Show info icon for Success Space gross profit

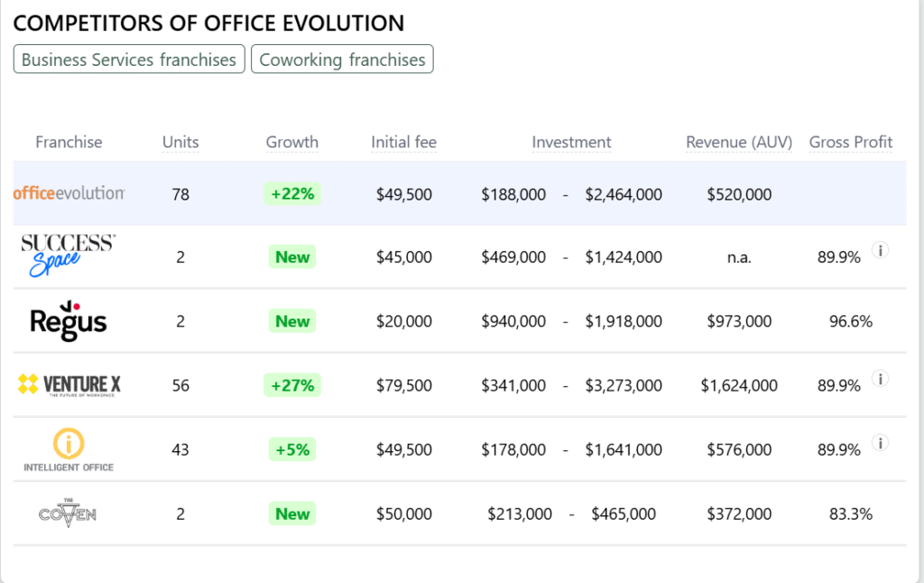881,250
